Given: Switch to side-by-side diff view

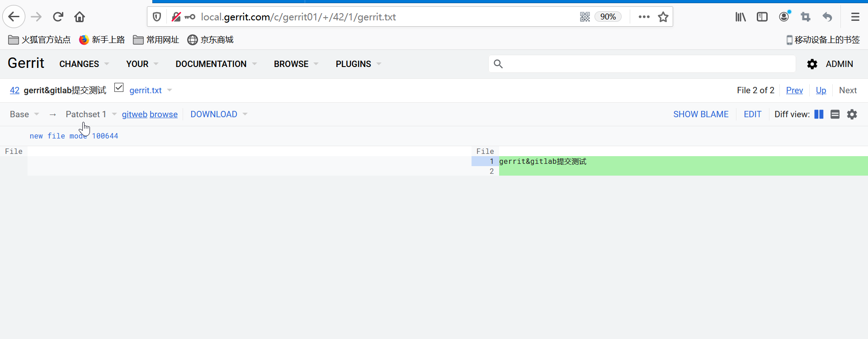Looking at the screenshot, I should [x=819, y=114].
